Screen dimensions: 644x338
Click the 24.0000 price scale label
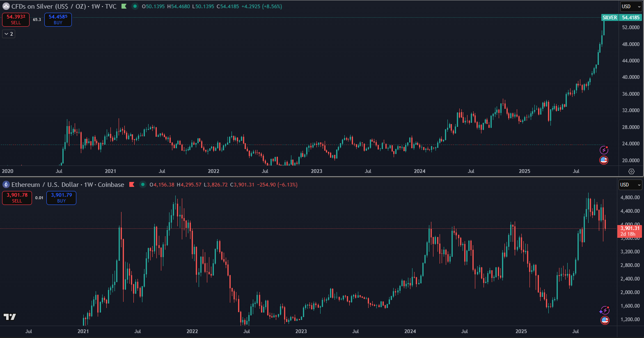click(x=631, y=144)
